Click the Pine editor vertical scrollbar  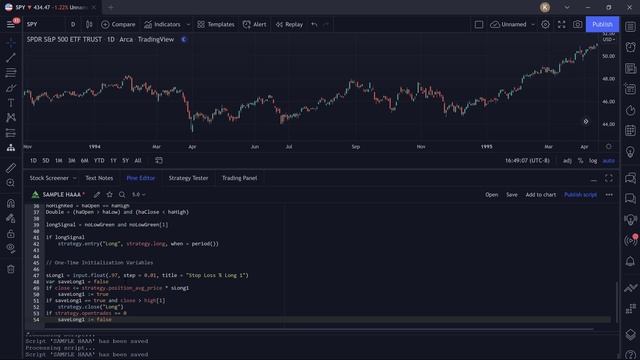click(x=616, y=301)
